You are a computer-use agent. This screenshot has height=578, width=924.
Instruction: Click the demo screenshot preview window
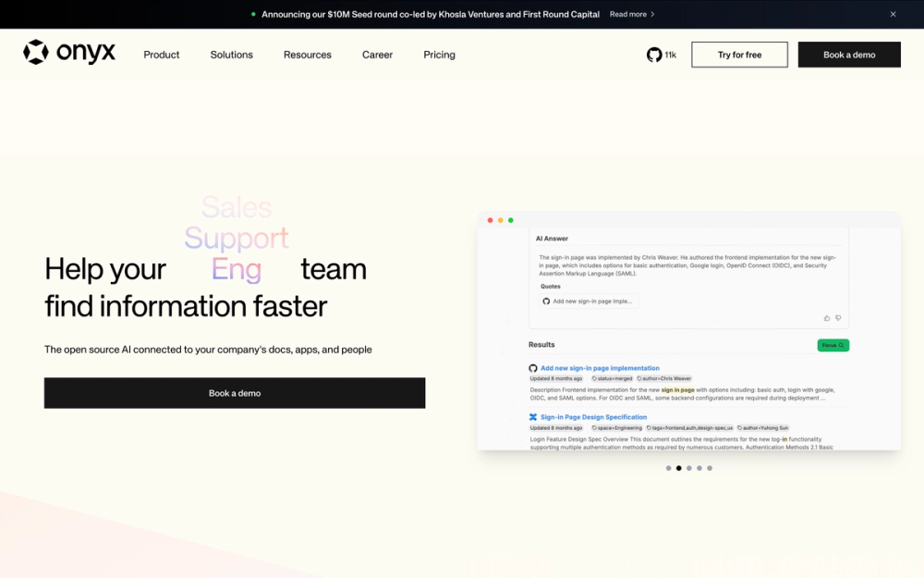[x=689, y=331]
